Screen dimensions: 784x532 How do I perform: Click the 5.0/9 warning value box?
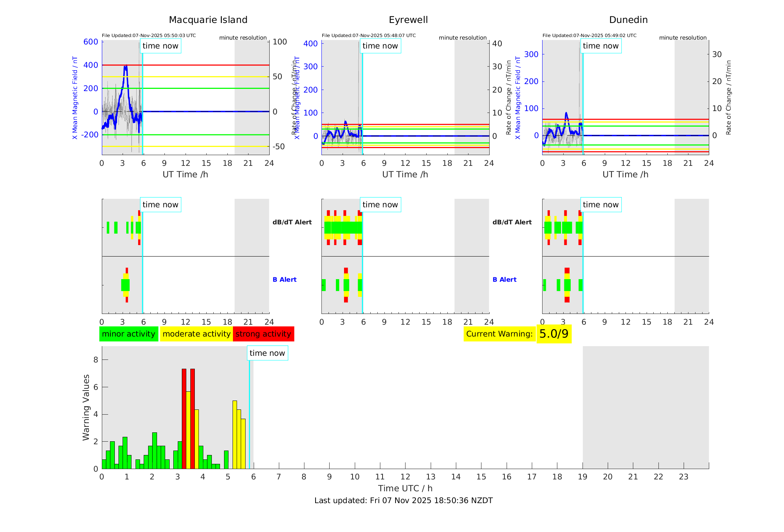click(x=554, y=334)
